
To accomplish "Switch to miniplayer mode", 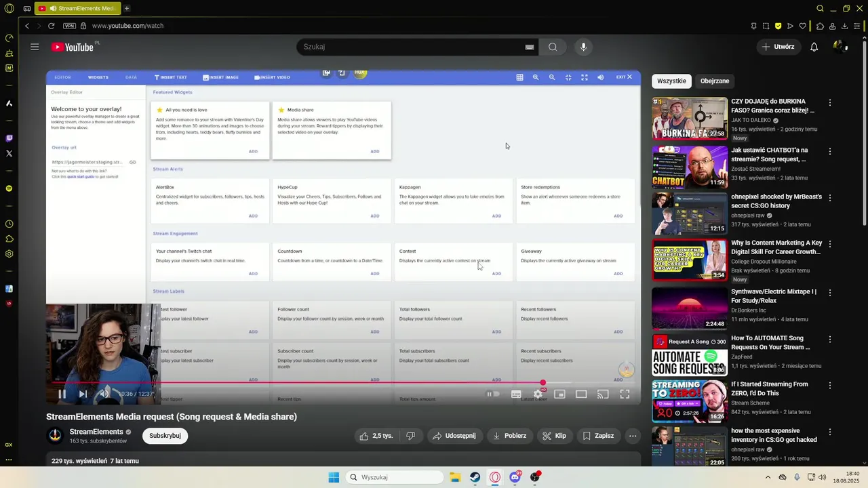I will pyautogui.click(x=559, y=394).
